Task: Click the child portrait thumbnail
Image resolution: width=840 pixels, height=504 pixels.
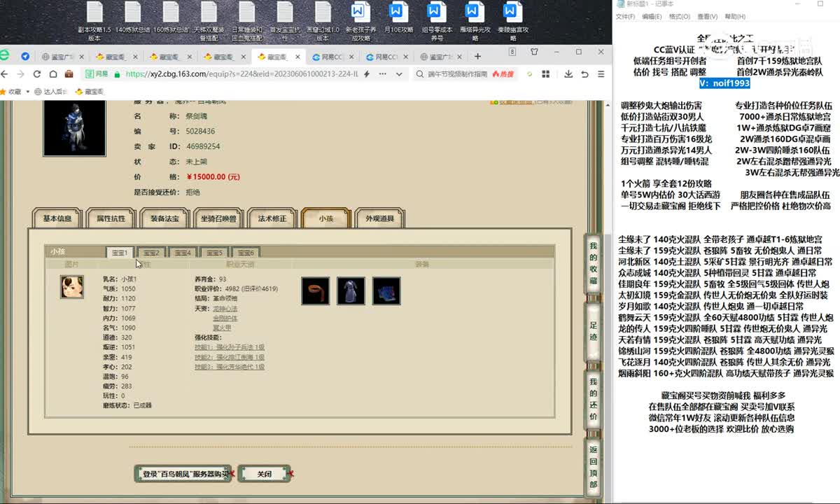Action: 71,287
